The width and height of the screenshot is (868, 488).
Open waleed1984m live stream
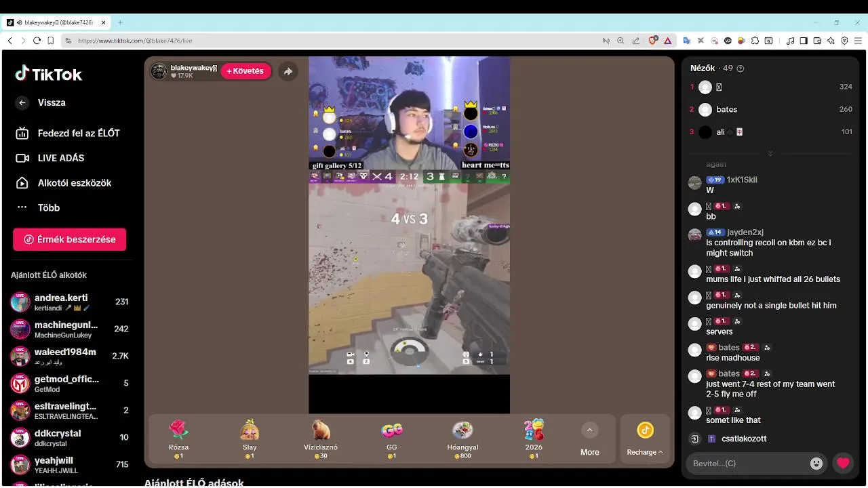69,357
